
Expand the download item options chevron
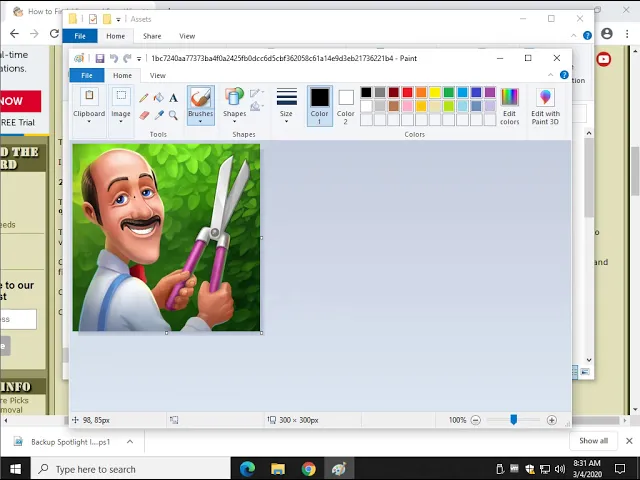click(x=130, y=442)
